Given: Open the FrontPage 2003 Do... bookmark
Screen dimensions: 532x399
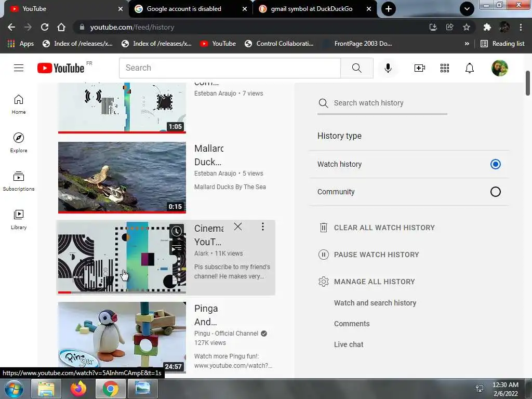Looking at the screenshot, I should pos(357,44).
